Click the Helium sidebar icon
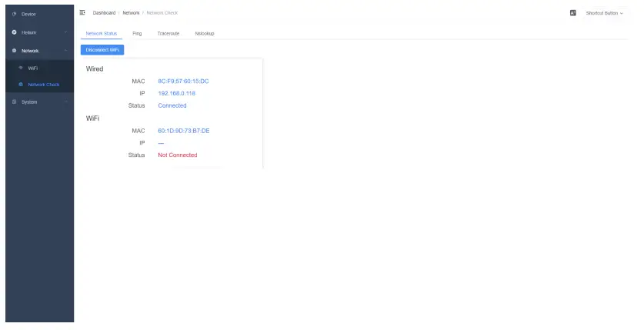The image size is (644, 330). [x=15, y=32]
